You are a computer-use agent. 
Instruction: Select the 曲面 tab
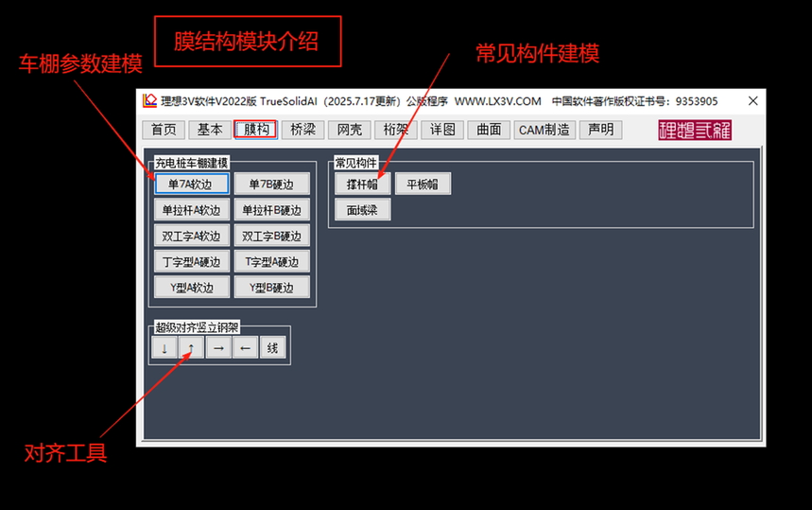pyautogui.click(x=489, y=130)
